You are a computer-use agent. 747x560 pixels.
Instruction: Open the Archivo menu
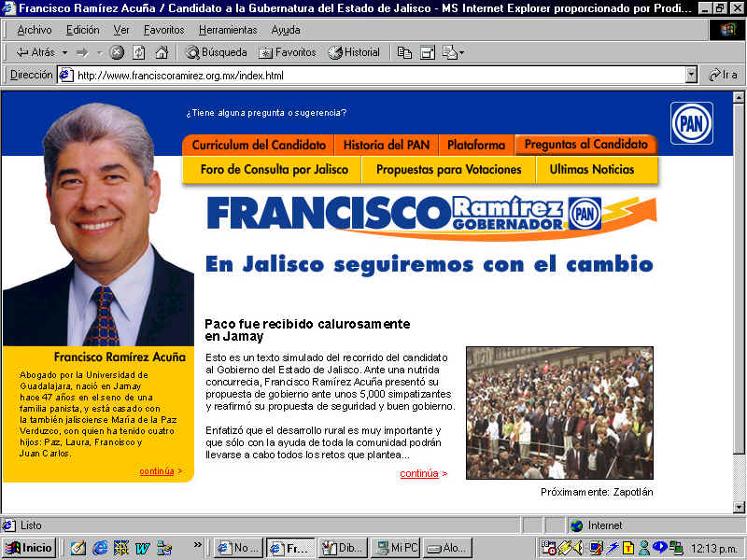point(35,30)
